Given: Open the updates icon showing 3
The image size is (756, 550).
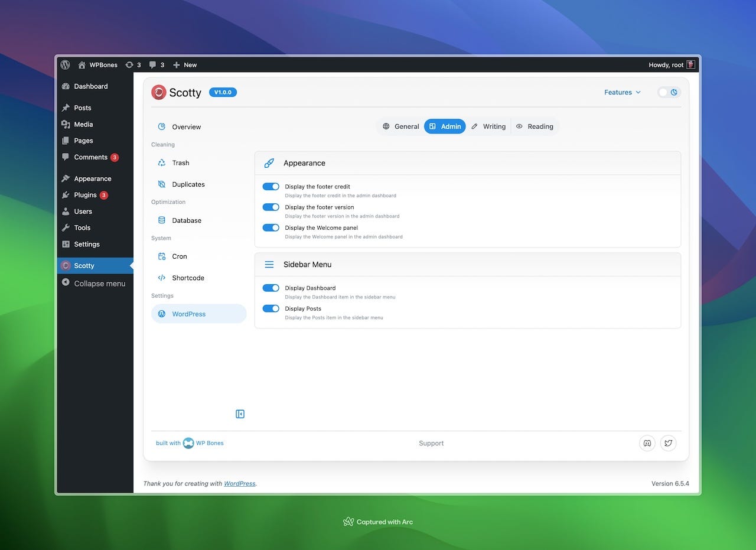Looking at the screenshot, I should [x=133, y=64].
